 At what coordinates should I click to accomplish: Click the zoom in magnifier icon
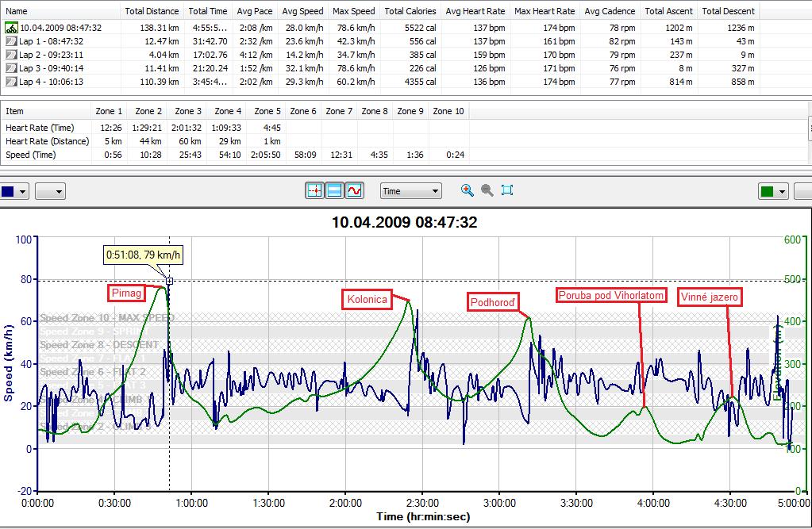click(x=468, y=190)
